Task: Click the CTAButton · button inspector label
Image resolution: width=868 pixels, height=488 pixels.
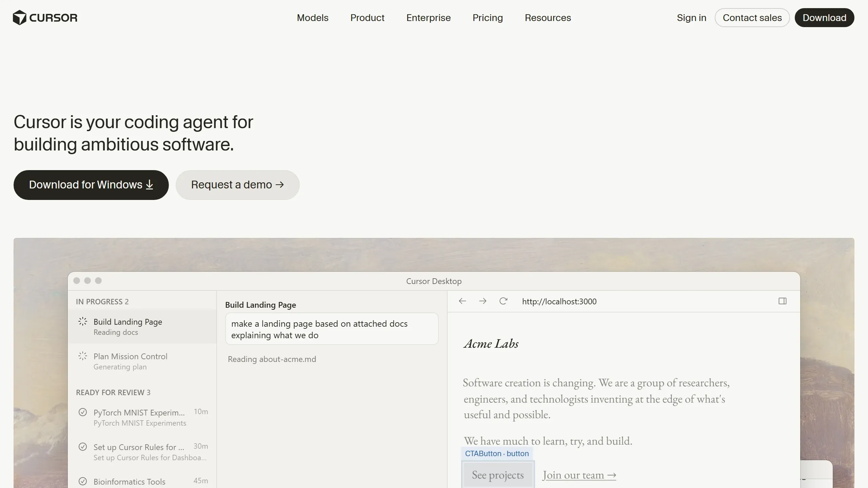Action: click(497, 453)
